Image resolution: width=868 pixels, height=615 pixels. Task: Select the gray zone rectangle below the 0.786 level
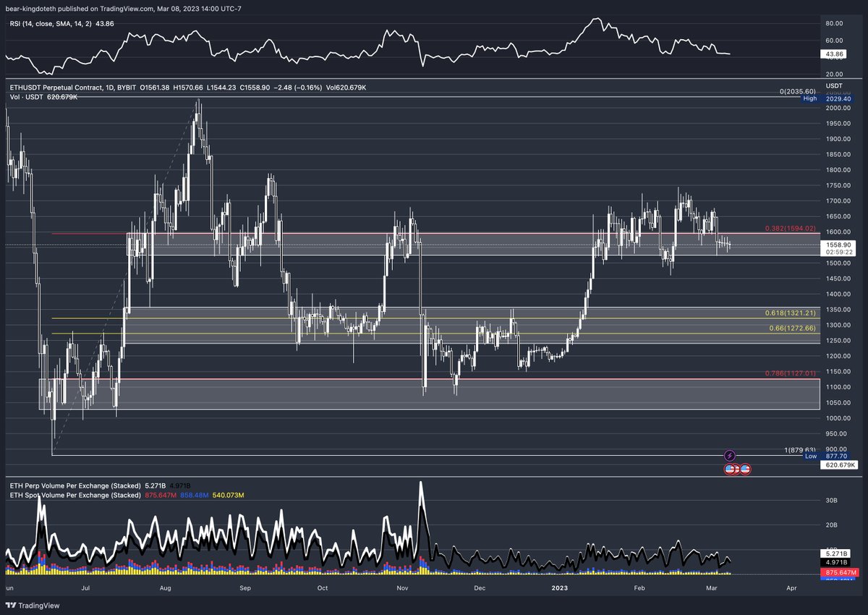tap(429, 394)
